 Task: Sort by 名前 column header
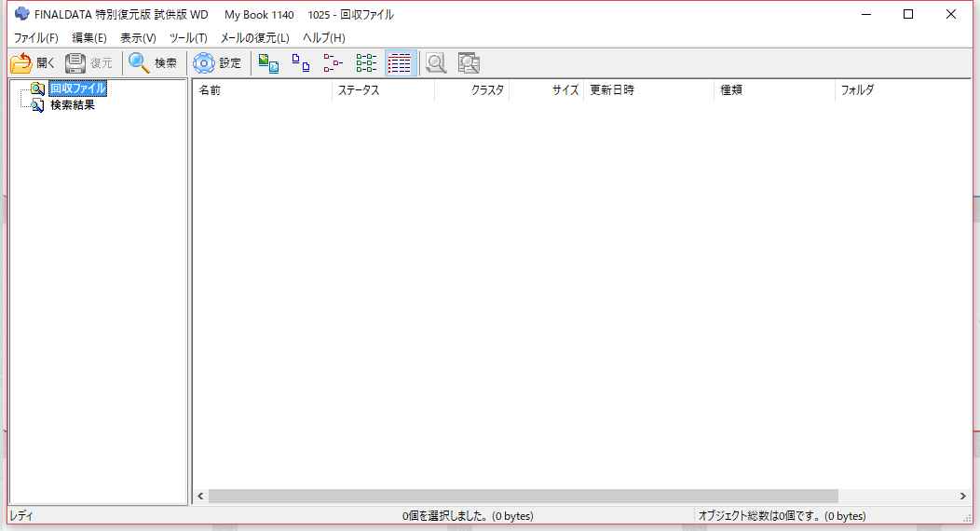(261, 90)
